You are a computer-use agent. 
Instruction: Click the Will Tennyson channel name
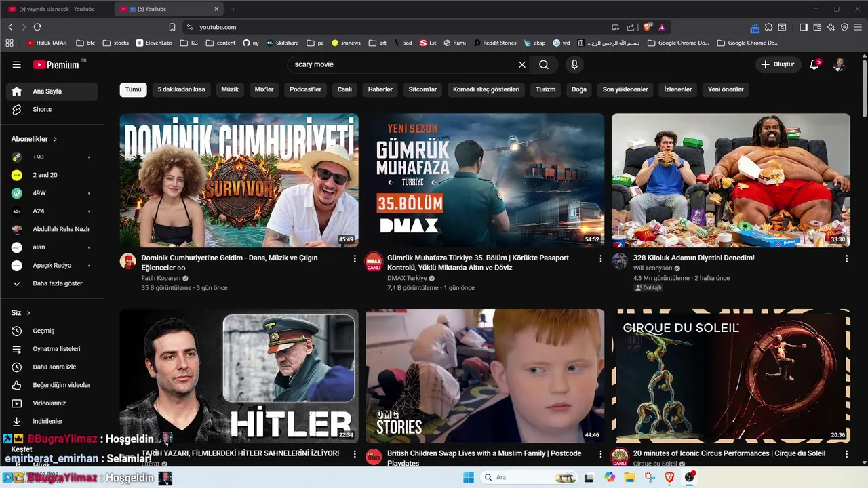tap(652, 268)
